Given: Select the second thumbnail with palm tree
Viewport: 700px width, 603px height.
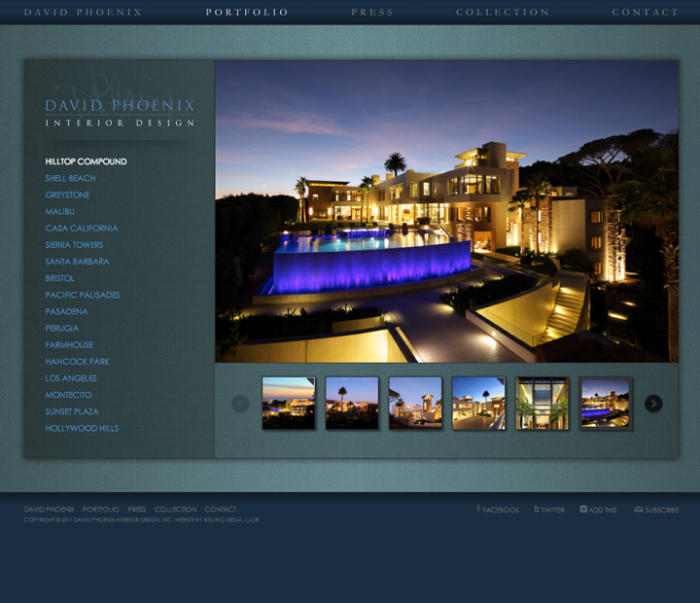Looking at the screenshot, I should coord(352,404).
